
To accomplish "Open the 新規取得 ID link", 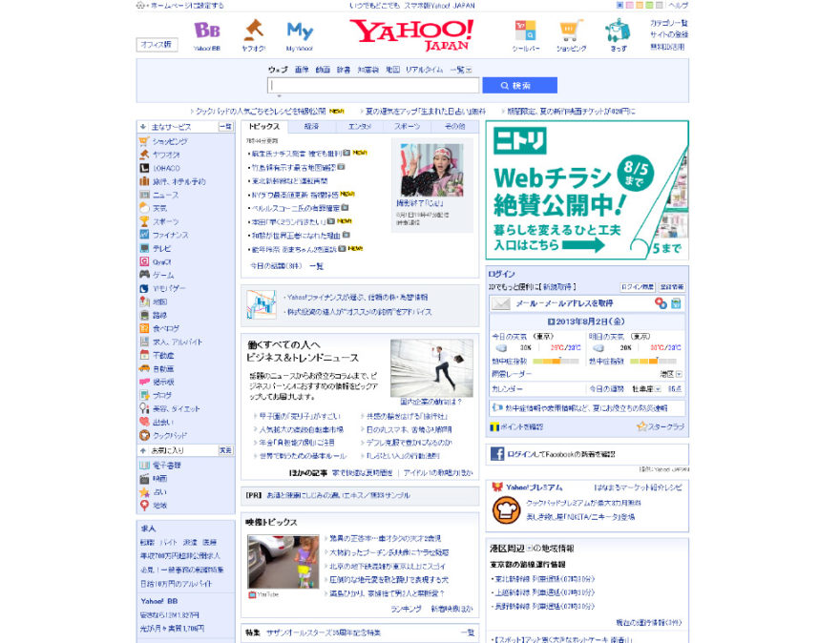I will (557, 287).
